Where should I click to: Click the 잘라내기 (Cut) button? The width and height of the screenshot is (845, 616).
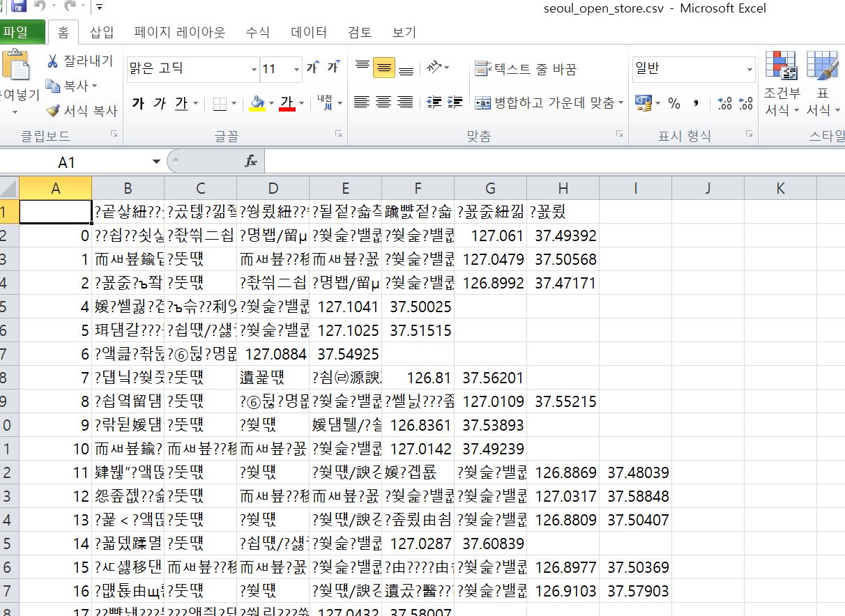click(x=79, y=61)
